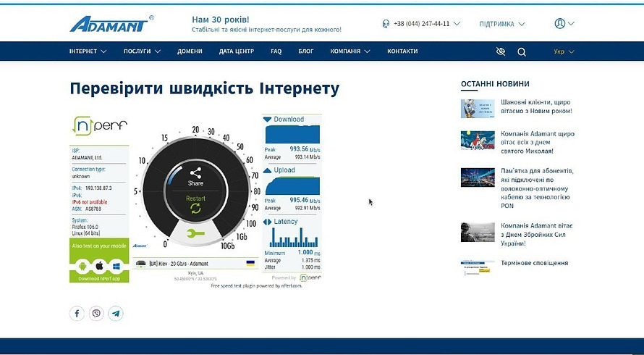Open news about святого Миколая

[x=538, y=142]
